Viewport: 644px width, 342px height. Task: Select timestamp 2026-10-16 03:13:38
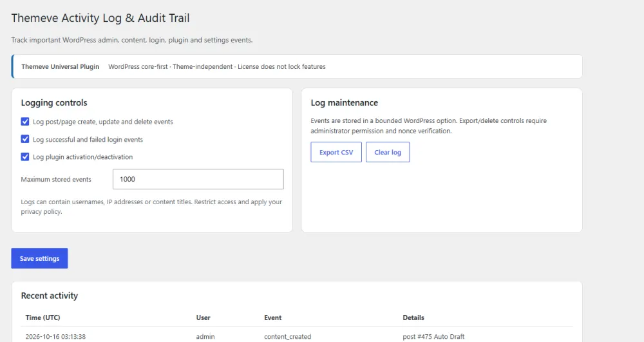[55, 337]
